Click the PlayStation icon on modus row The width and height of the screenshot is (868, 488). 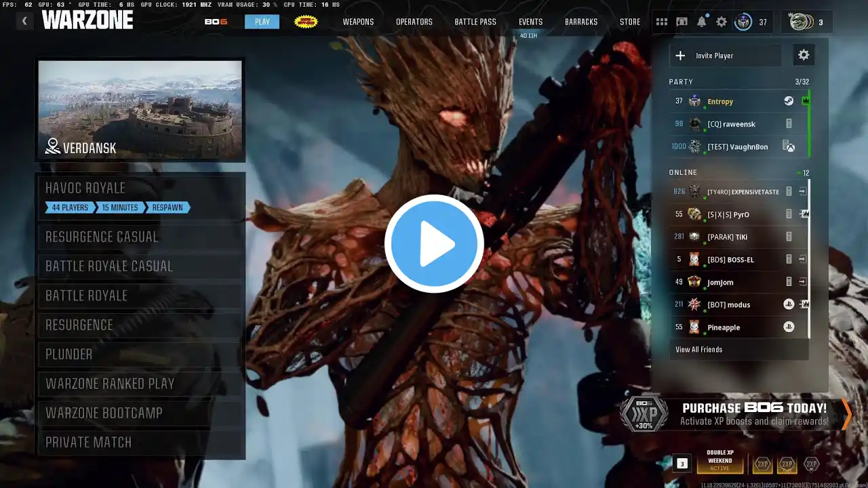coord(789,304)
